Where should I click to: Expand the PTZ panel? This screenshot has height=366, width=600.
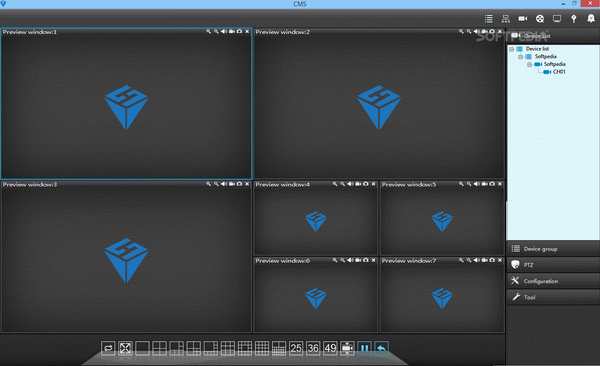coord(553,265)
